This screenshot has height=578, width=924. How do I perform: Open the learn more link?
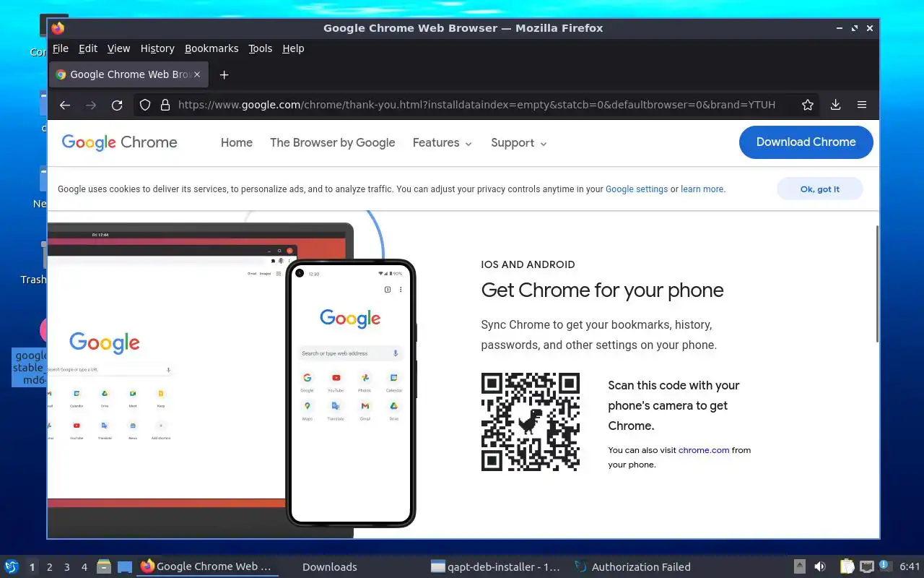coord(702,189)
